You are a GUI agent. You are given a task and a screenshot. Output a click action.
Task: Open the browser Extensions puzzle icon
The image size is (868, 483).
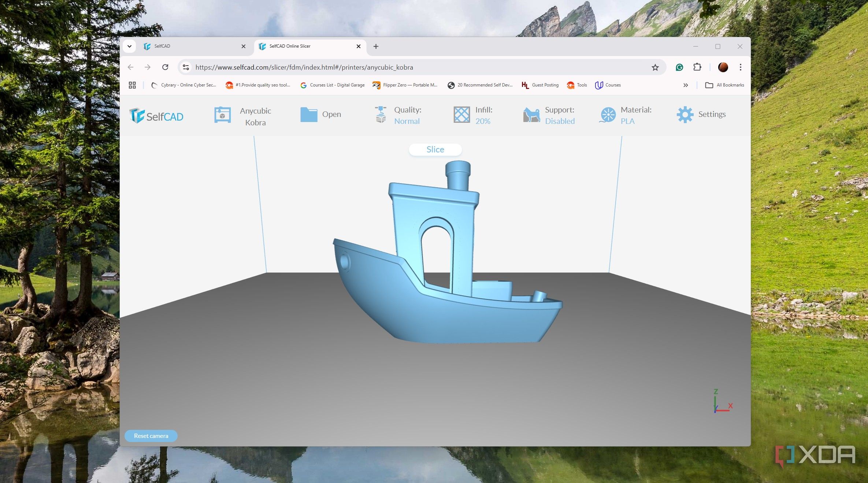pos(697,67)
